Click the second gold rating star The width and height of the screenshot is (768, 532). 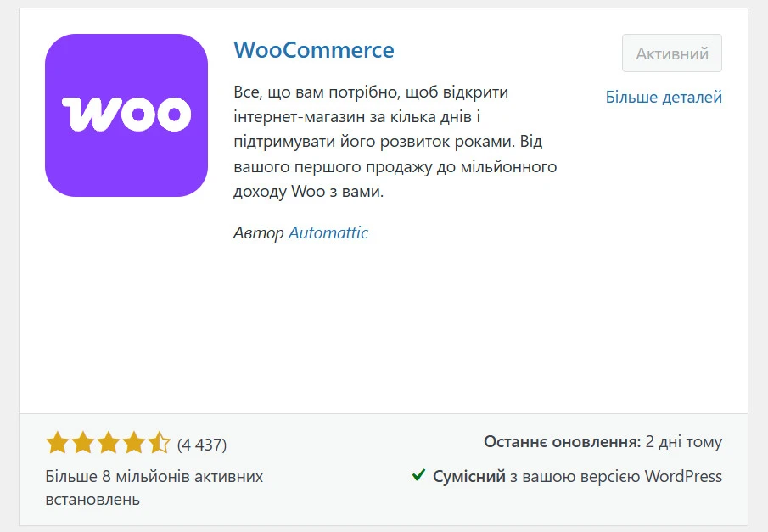[83, 443]
